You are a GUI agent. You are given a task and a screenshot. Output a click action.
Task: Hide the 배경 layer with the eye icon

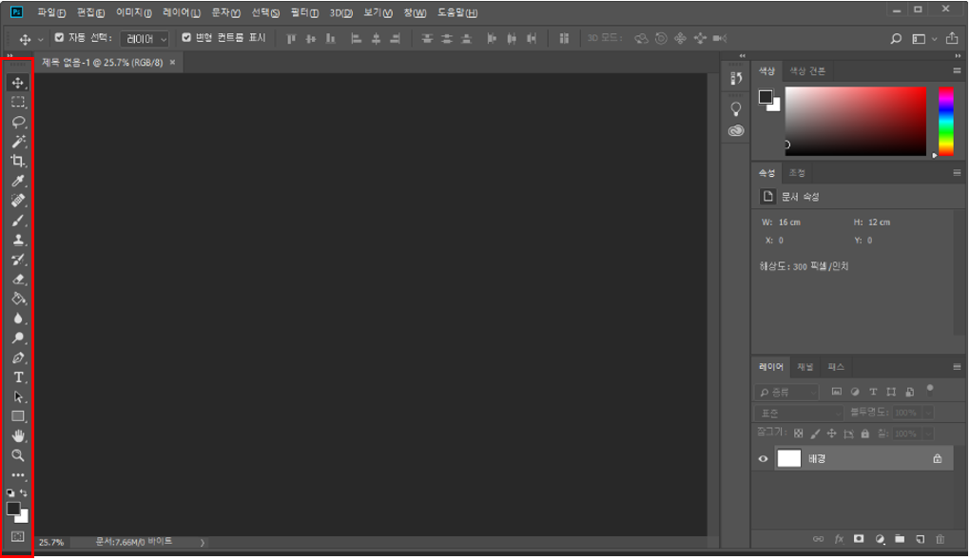pos(763,458)
